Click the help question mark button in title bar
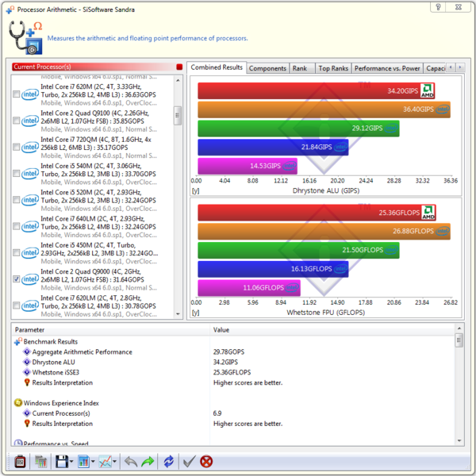The image size is (476, 476). coord(438,7)
